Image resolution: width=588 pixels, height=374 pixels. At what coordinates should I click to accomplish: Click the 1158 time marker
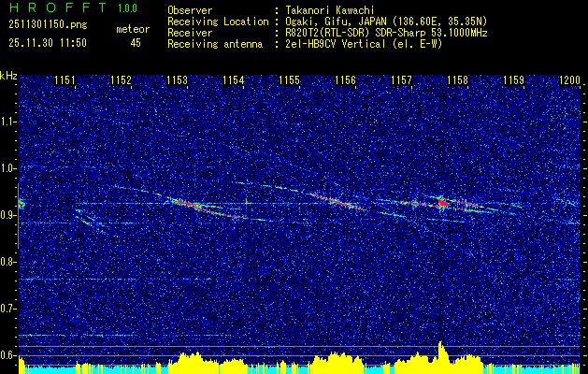[457, 80]
